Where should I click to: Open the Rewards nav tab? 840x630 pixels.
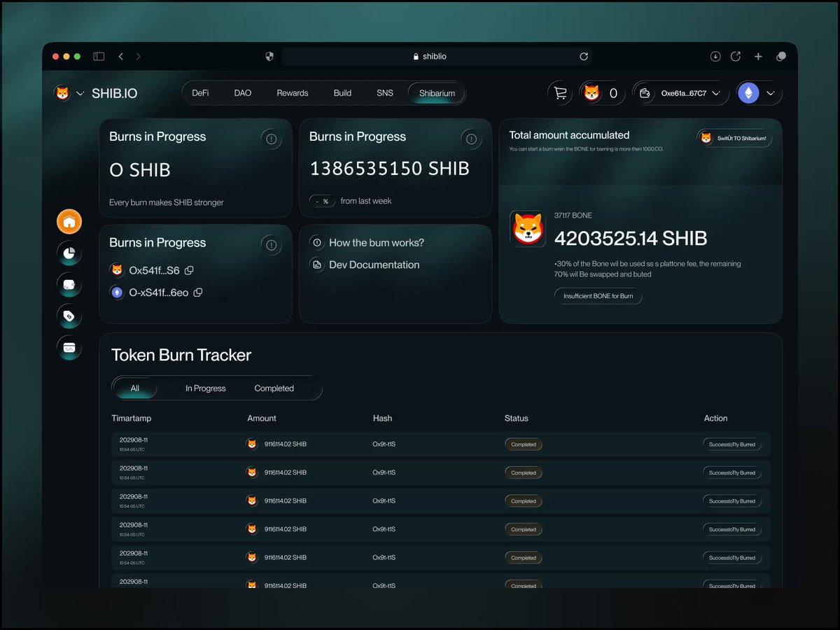tap(293, 93)
